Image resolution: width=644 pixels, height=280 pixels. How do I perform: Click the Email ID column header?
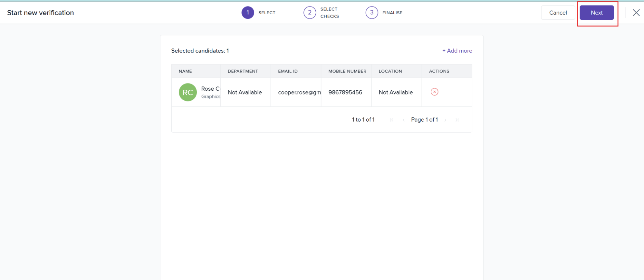coord(288,71)
